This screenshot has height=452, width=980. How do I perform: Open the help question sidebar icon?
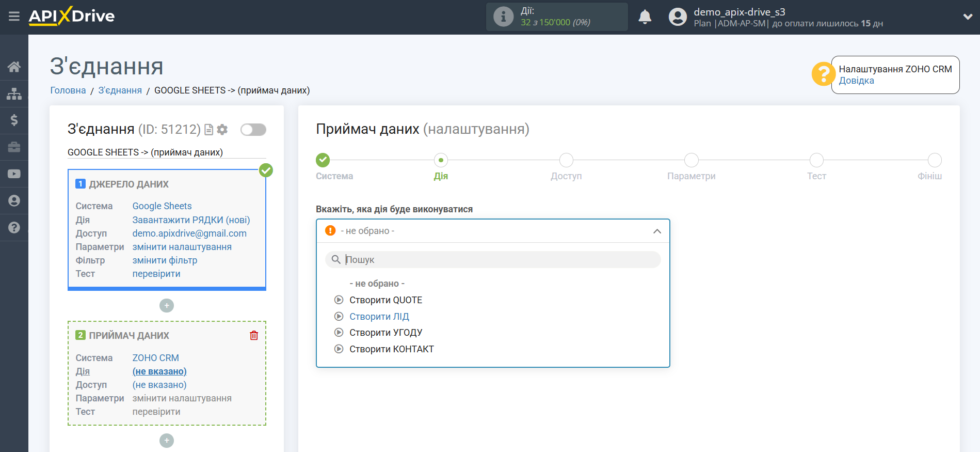(x=14, y=228)
